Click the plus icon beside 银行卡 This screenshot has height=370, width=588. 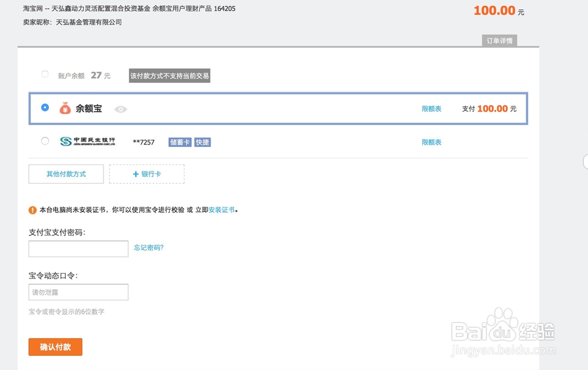pyautogui.click(x=136, y=174)
